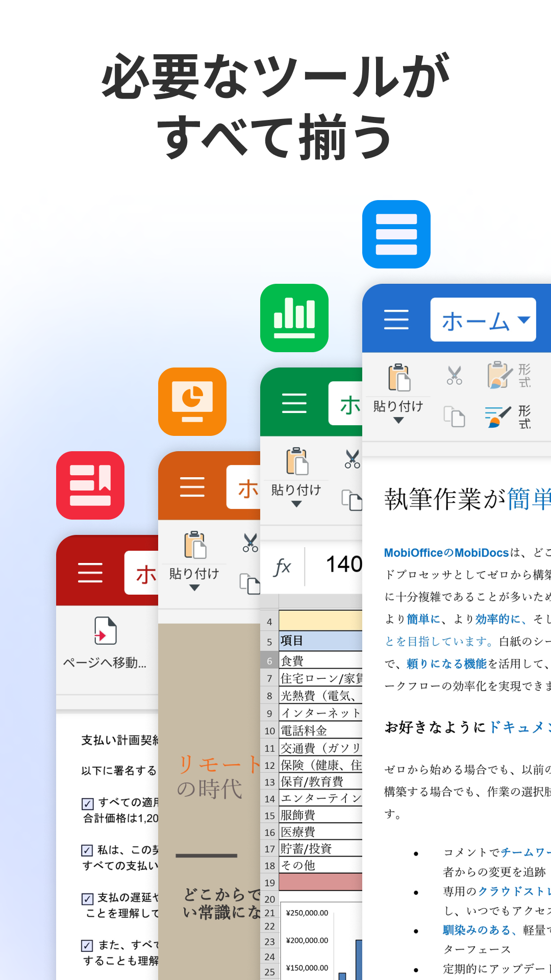Open the home tab dropdown in Slides window
This screenshot has width=551, height=980.
coord(243,487)
